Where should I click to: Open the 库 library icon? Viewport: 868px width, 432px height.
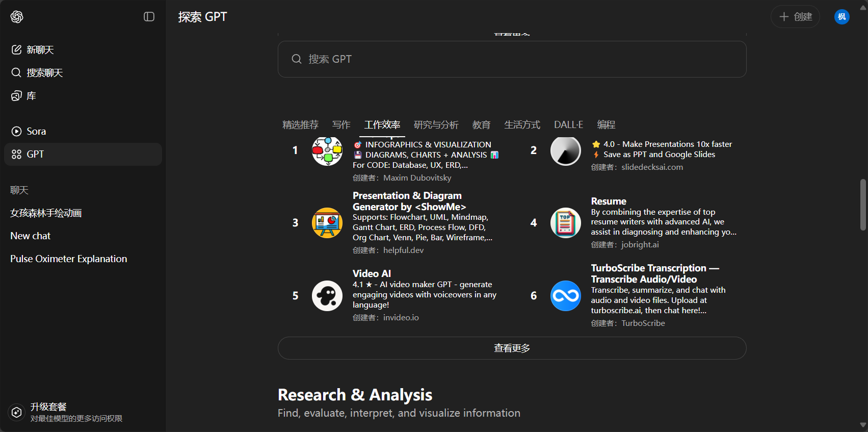[16, 96]
